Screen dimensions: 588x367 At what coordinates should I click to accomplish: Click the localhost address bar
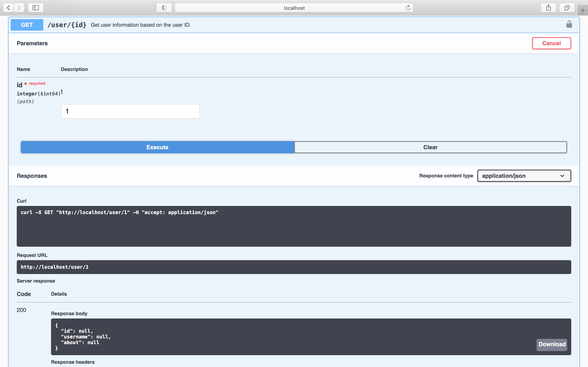pos(294,8)
